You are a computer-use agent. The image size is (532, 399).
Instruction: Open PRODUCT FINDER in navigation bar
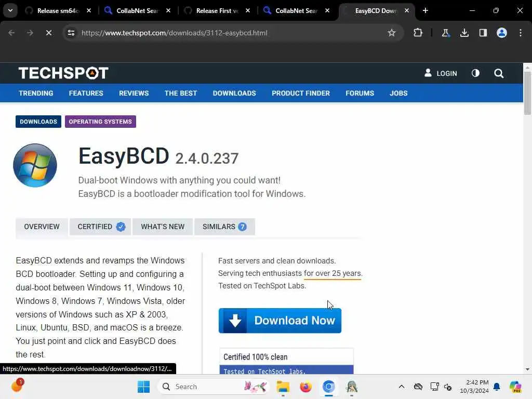(301, 94)
